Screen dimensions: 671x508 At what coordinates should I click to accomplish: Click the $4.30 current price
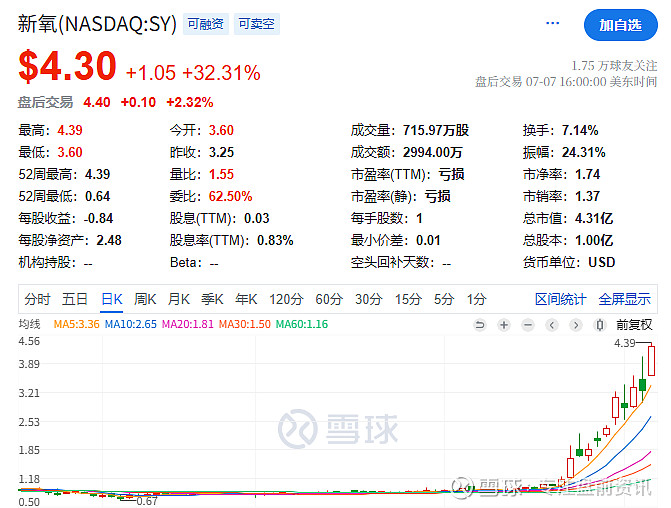(x=67, y=66)
